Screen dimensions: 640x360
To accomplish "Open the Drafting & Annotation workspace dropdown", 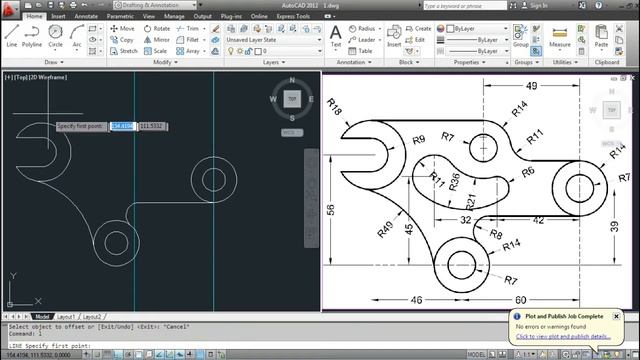I will pos(155,5).
